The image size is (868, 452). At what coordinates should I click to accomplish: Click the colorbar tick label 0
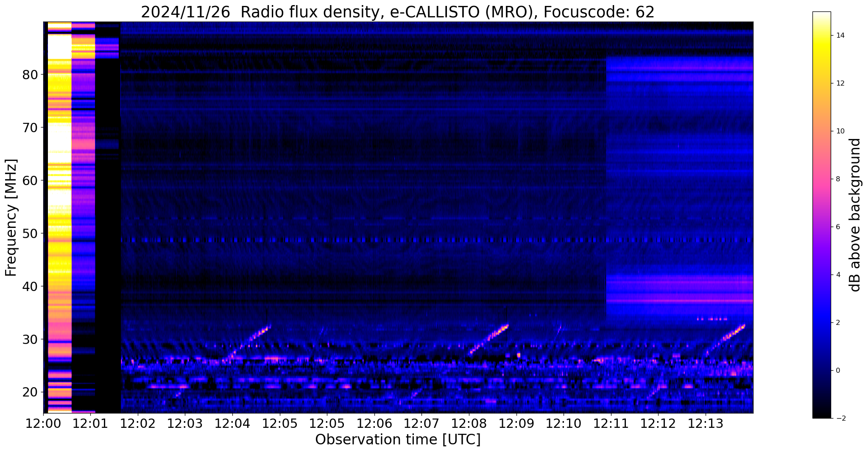(x=837, y=371)
